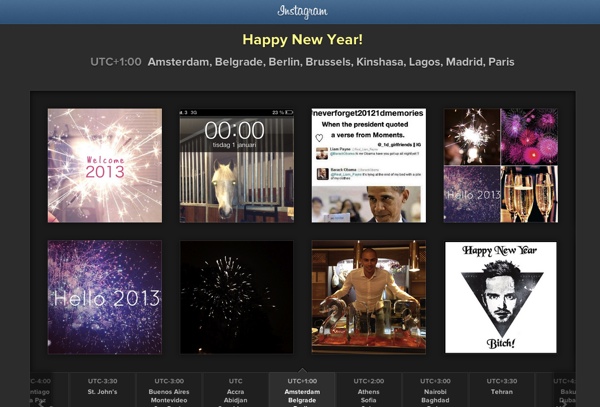Open the dark night fireworks photo
Screen dimensions: 600x407
pyautogui.click(x=237, y=297)
